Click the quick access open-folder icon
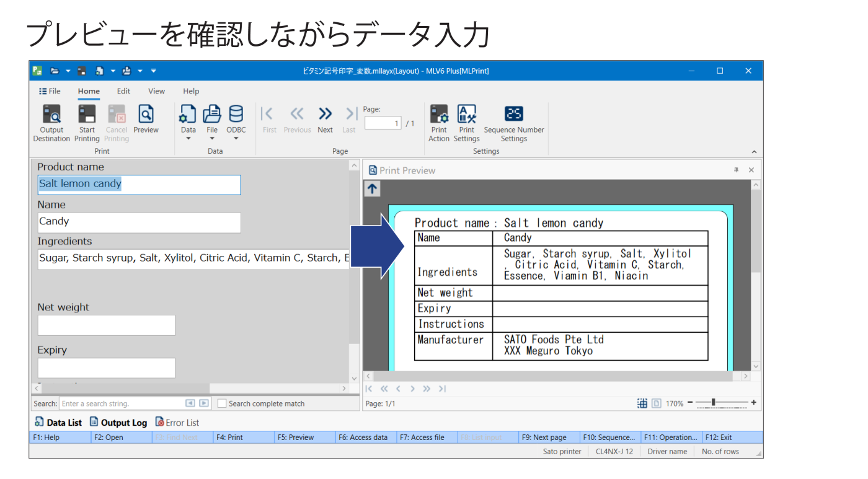 coord(55,71)
